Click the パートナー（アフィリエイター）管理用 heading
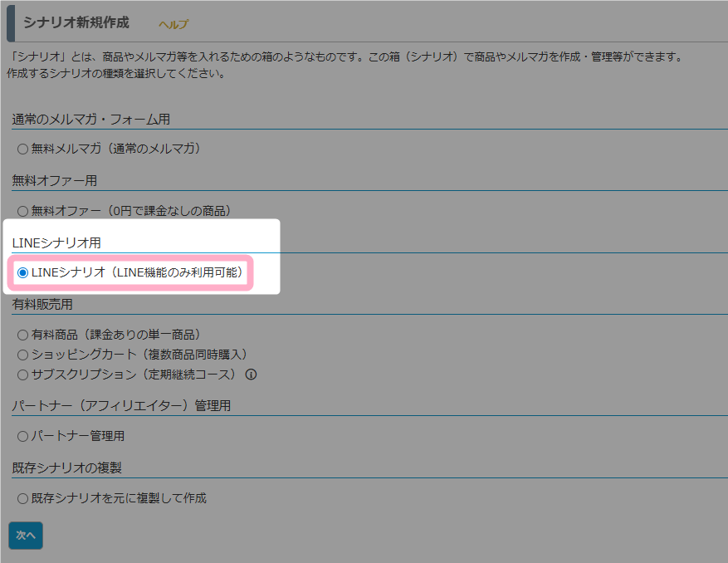This screenshot has width=728, height=563. tap(121, 405)
